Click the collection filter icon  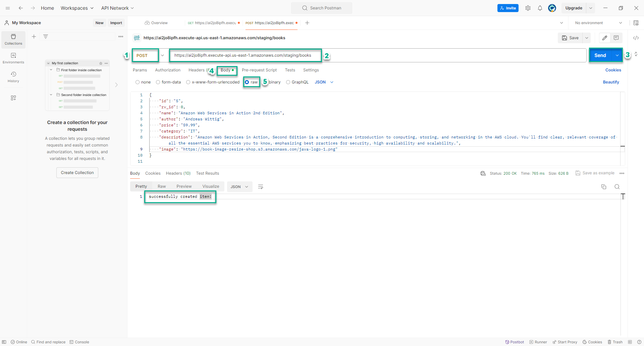[x=46, y=37]
